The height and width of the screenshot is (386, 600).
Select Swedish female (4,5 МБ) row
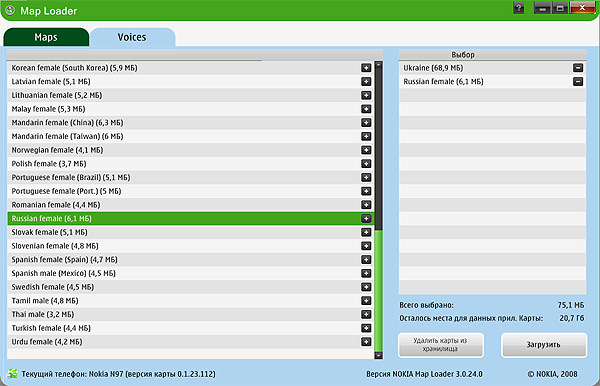tap(190, 287)
